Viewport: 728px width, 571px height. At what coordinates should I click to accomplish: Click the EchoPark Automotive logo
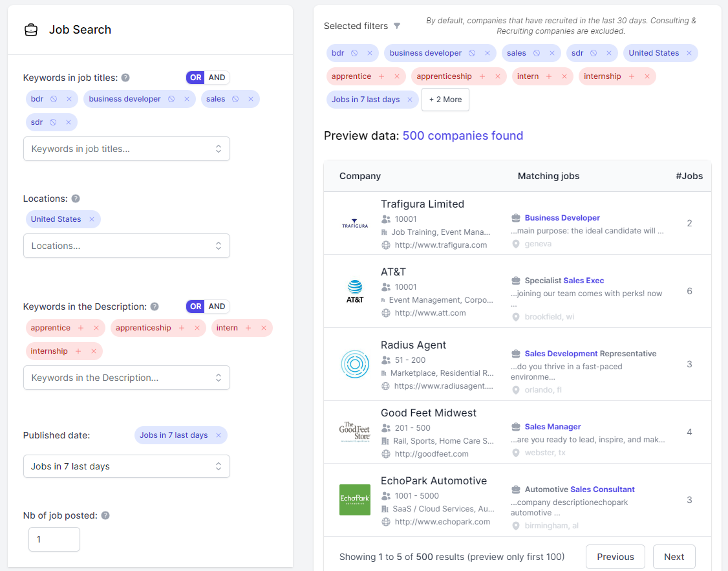355,500
